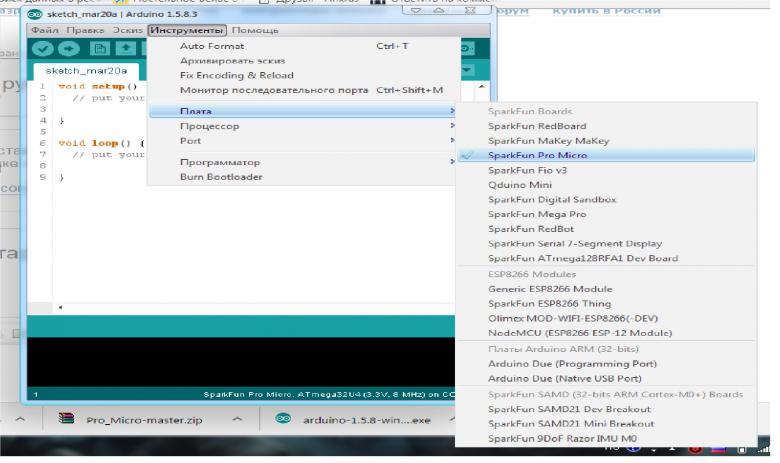The width and height of the screenshot is (780, 463).
Task: Select Qduino Mini board
Action: 606,185
